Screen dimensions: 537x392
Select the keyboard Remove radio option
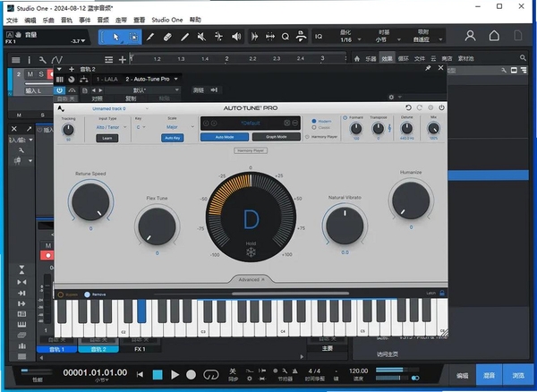click(x=87, y=294)
